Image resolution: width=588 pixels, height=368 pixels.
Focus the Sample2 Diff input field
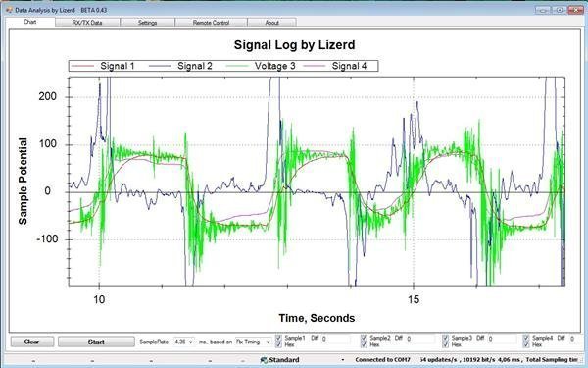point(420,339)
